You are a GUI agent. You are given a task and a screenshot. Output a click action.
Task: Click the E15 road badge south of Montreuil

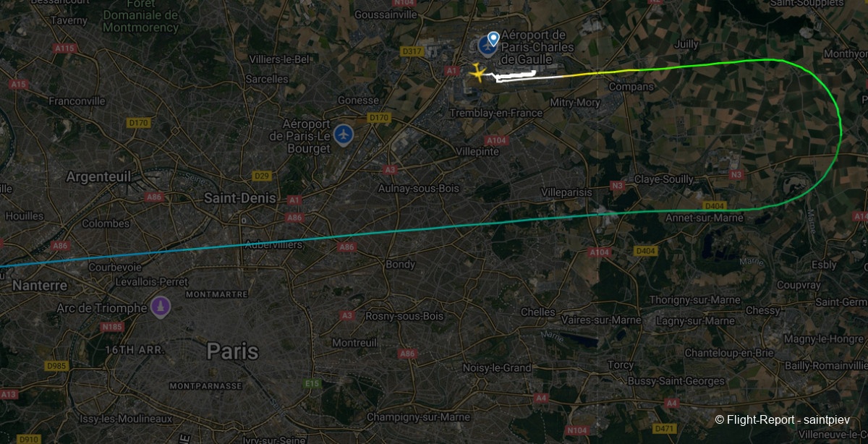tap(312, 383)
